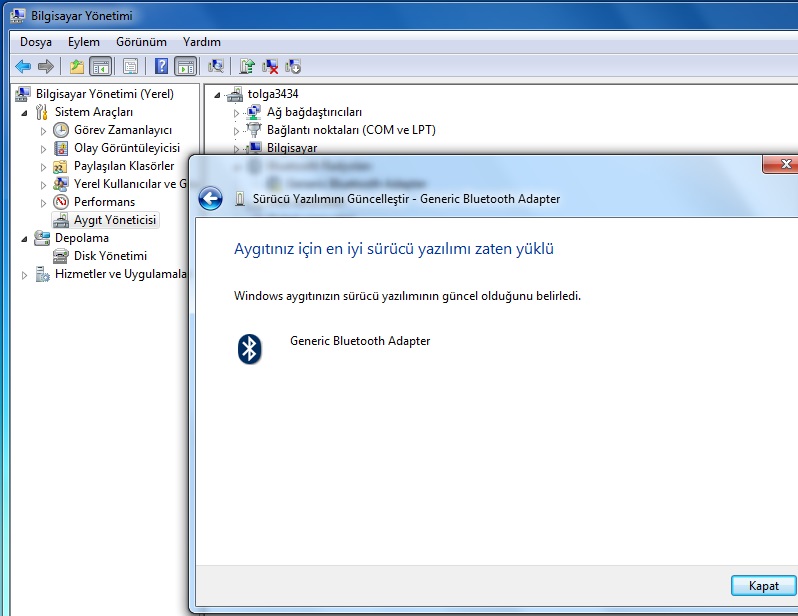This screenshot has width=798, height=616.
Task: Click the gray Forward arrow in toolbar
Action: (46, 66)
